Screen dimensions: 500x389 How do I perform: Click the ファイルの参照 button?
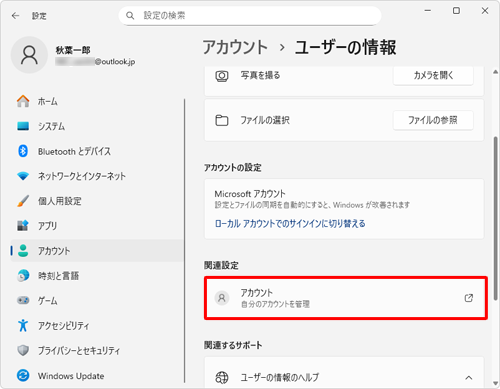coord(433,120)
